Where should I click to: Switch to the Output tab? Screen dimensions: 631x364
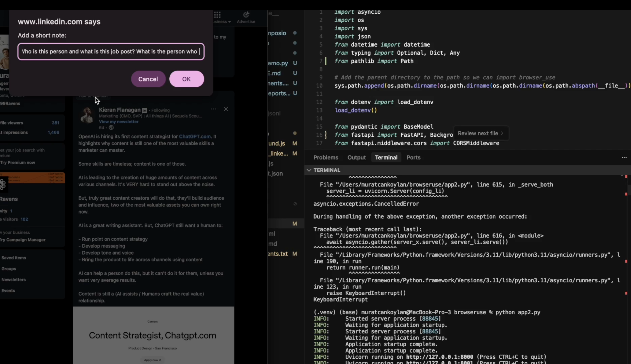click(x=357, y=158)
